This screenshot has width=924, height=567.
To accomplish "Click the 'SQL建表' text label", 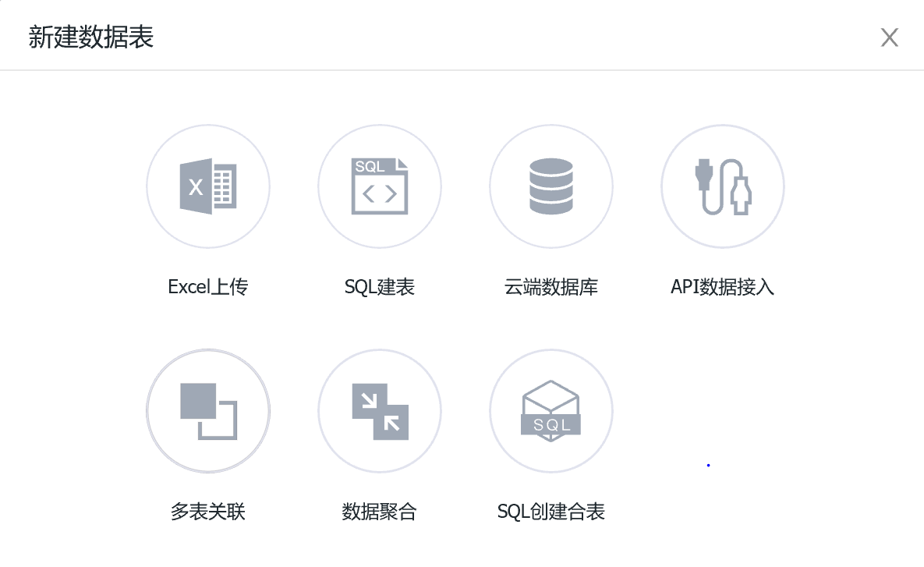I will click(x=380, y=287).
